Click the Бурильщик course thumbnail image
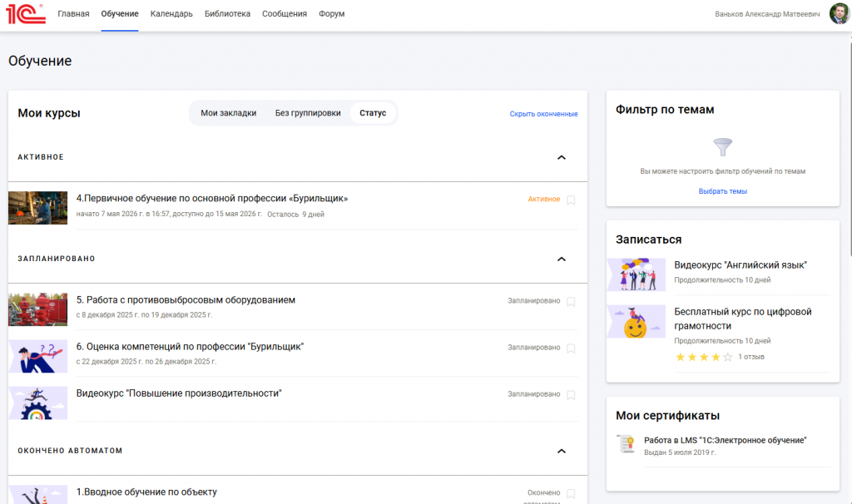The width and height of the screenshot is (852, 504). (x=38, y=208)
